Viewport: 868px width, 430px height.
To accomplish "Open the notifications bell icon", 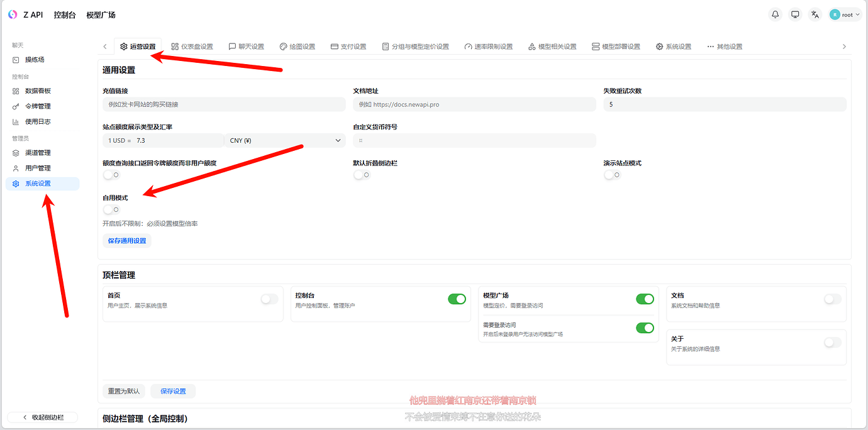I will click(x=776, y=14).
